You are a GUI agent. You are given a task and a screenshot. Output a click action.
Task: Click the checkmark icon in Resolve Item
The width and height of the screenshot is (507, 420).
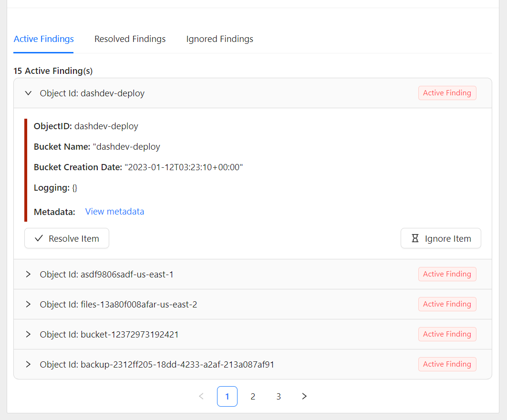pyautogui.click(x=39, y=238)
